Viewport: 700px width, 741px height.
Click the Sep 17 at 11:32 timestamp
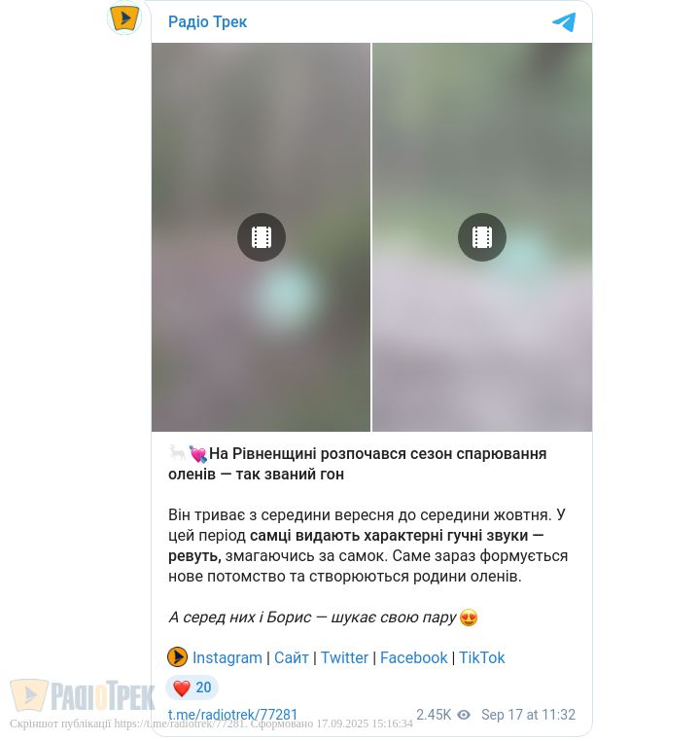pyautogui.click(x=528, y=715)
